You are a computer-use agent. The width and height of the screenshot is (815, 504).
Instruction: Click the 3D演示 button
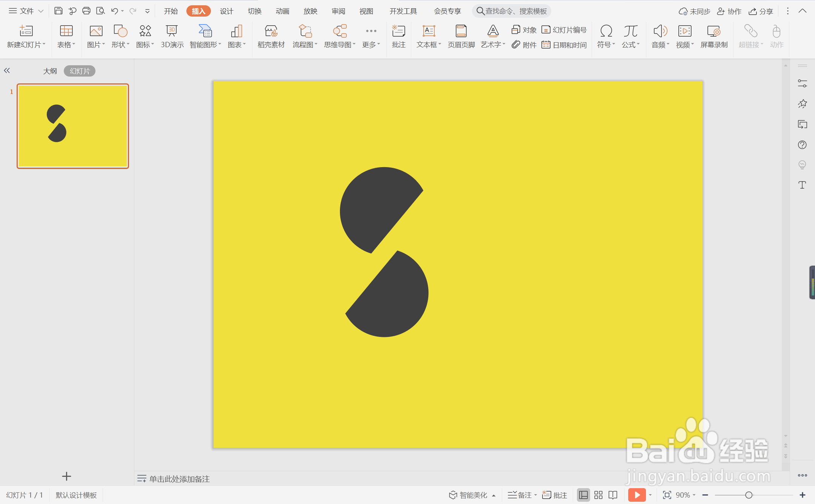coord(172,37)
